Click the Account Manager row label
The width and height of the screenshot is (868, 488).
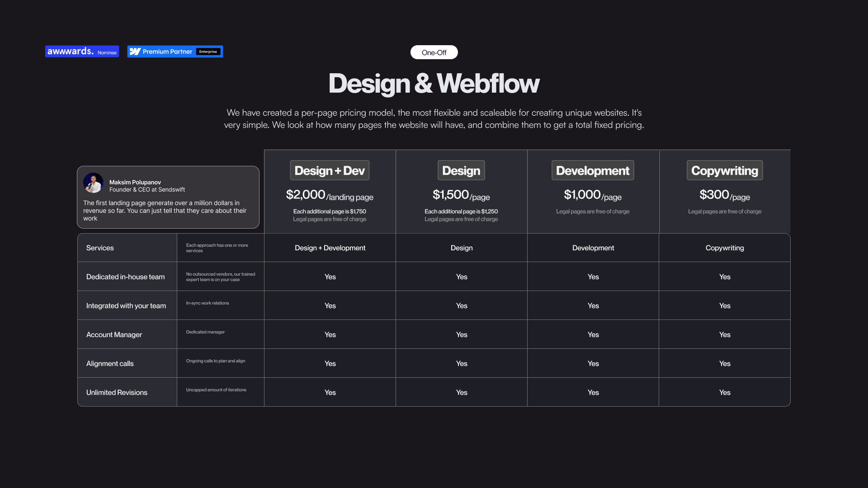[x=114, y=335]
